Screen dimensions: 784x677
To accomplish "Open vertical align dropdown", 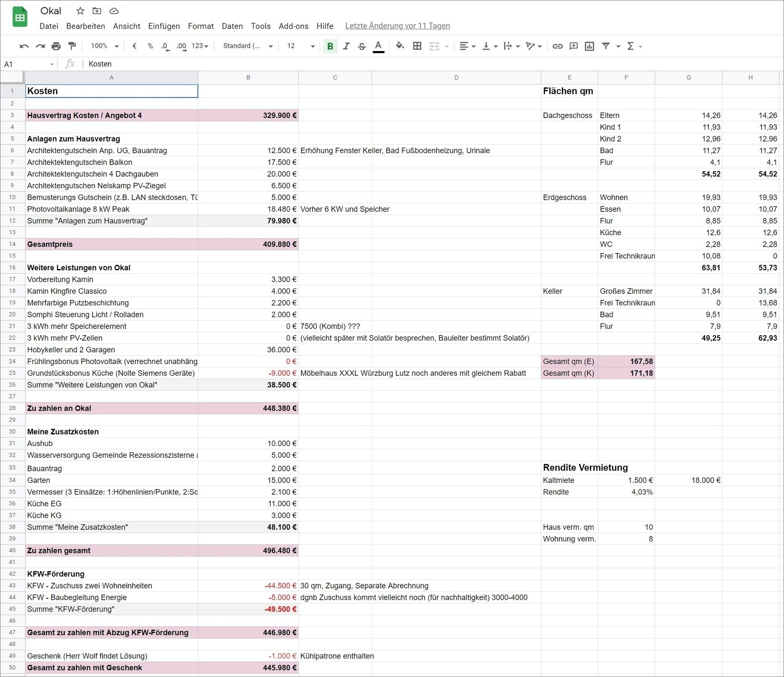I will pos(490,46).
